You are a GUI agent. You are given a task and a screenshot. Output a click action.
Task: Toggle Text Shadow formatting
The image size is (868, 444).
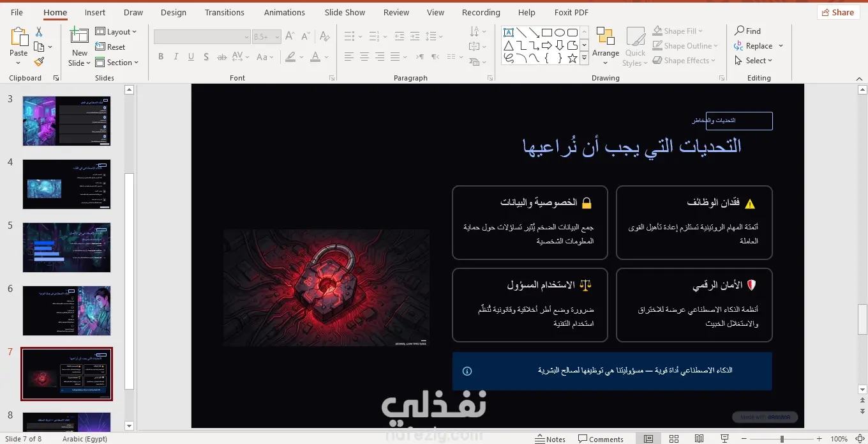pos(207,57)
